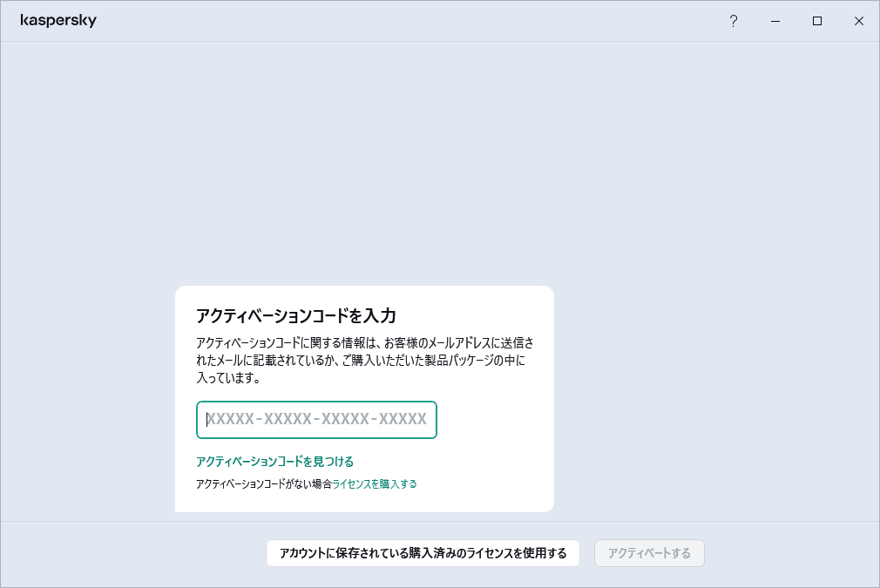Focus the activation code input field
880x588 pixels.
316,420
